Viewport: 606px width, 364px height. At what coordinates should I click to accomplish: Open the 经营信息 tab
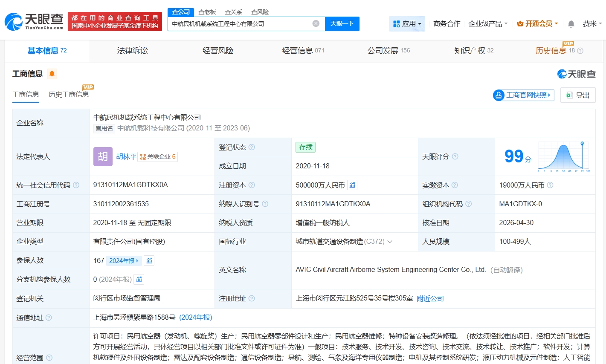[303, 51]
